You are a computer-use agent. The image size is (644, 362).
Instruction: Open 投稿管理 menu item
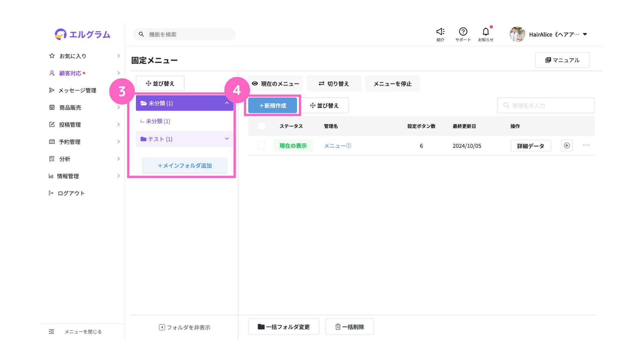[x=70, y=124]
